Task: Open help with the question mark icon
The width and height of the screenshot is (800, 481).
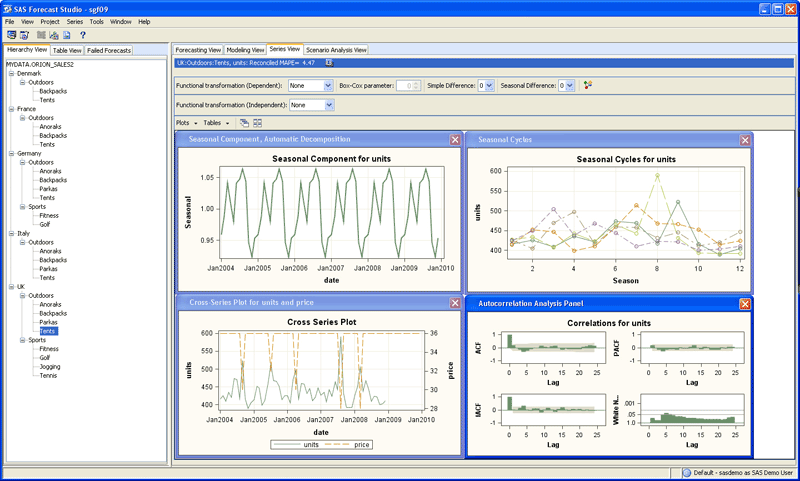Action: (83, 35)
